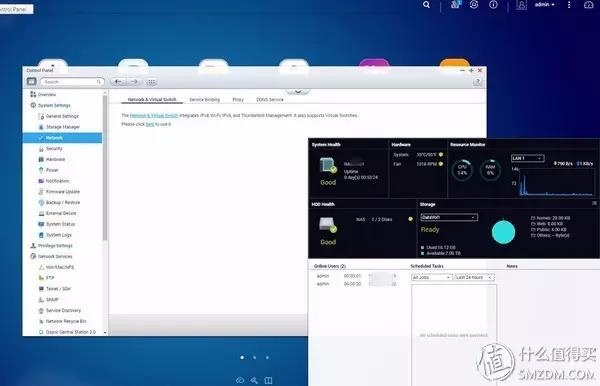
Task: Select Network in the sidebar
Action: pos(62,138)
